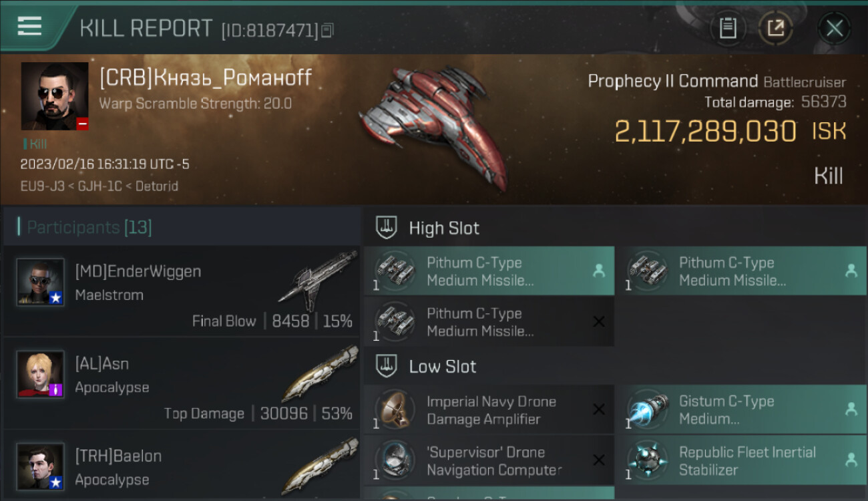Screen dimensions: 868x501
Task: Copy the kill report ID icon
Action: pos(327,30)
